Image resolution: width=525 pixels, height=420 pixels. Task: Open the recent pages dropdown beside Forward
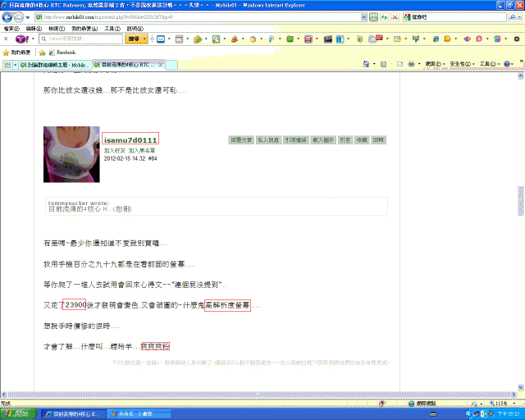point(28,17)
